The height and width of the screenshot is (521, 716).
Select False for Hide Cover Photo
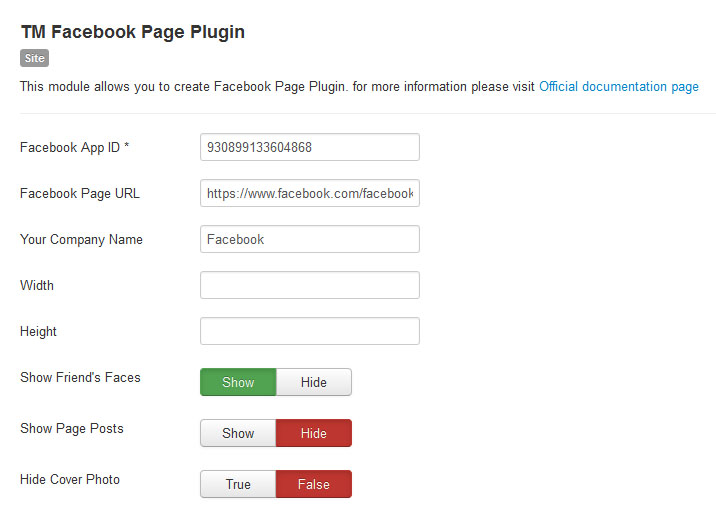314,484
